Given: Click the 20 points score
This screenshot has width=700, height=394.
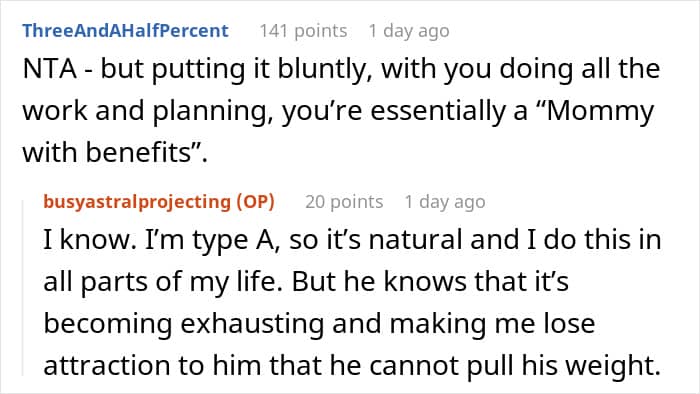Looking at the screenshot, I should [x=344, y=202].
